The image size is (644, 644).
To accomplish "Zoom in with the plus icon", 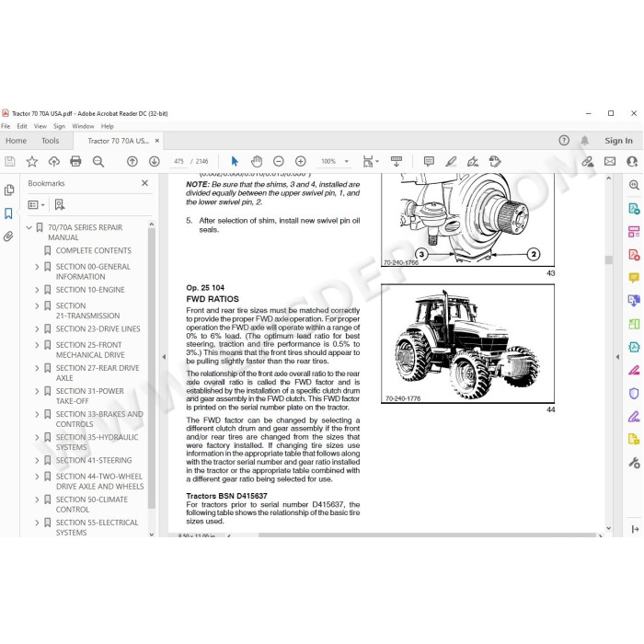I will 301,161.
